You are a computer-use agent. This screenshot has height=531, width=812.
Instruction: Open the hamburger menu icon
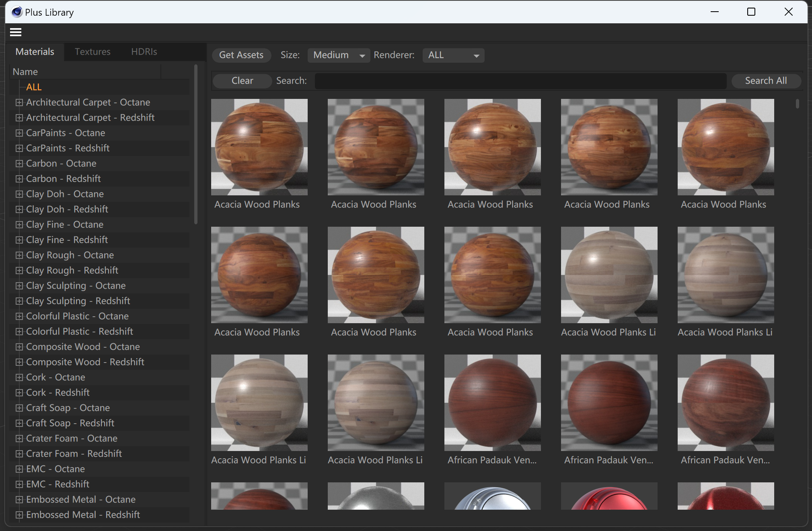coord(16,32)
